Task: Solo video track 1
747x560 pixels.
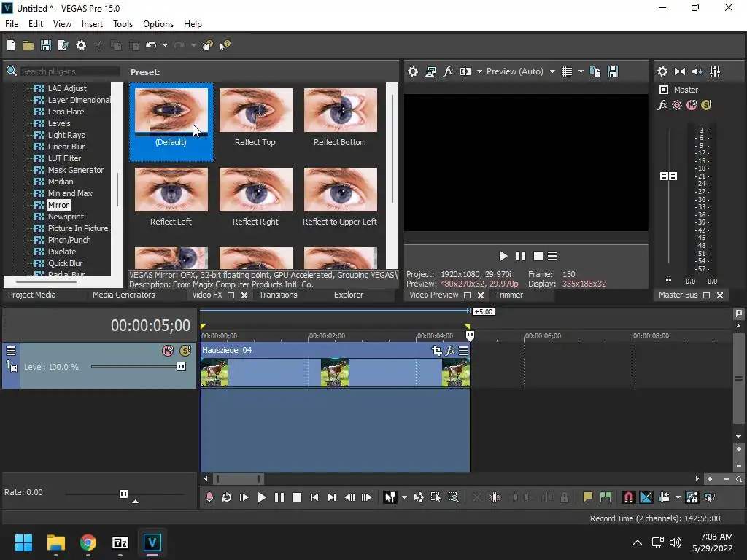Action: coord(185,351)
